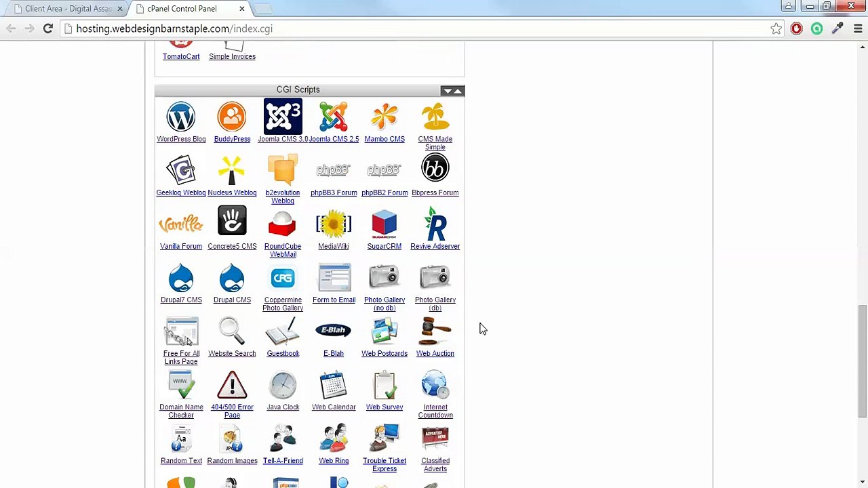Screen dimensions: 868x488
Task: Select the Vanilla Forum logo
Action: pos(181,224)
